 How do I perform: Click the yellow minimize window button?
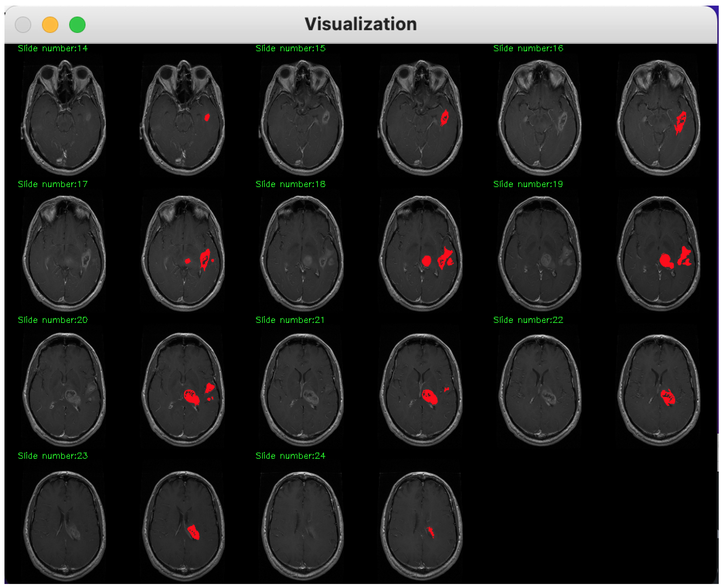[50, 25]
